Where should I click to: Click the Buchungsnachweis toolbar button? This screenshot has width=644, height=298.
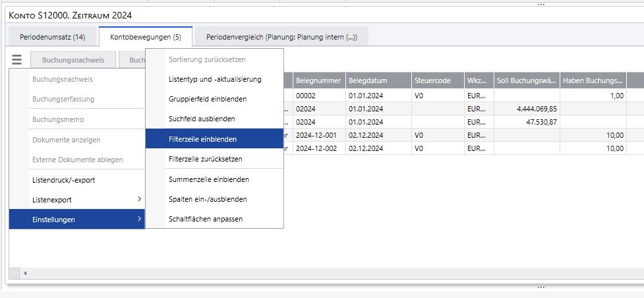[73, 59]
